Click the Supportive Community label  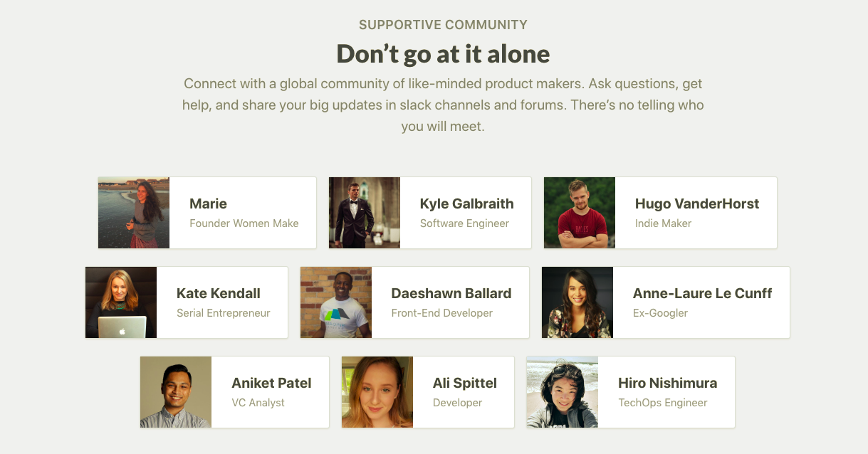443,25
